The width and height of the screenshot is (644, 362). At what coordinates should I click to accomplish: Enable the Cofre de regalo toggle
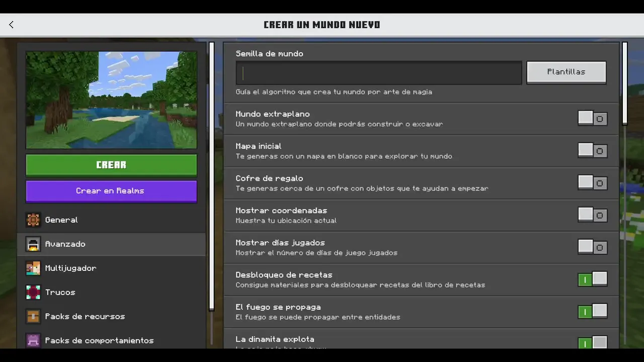tap(592, 183)
